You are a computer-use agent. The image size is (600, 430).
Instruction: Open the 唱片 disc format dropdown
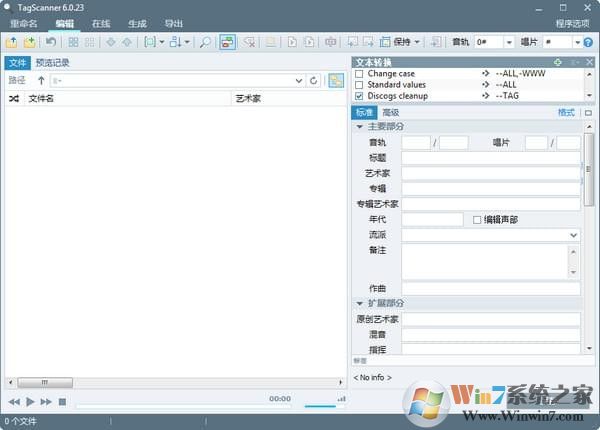click(x=577, y=42)
